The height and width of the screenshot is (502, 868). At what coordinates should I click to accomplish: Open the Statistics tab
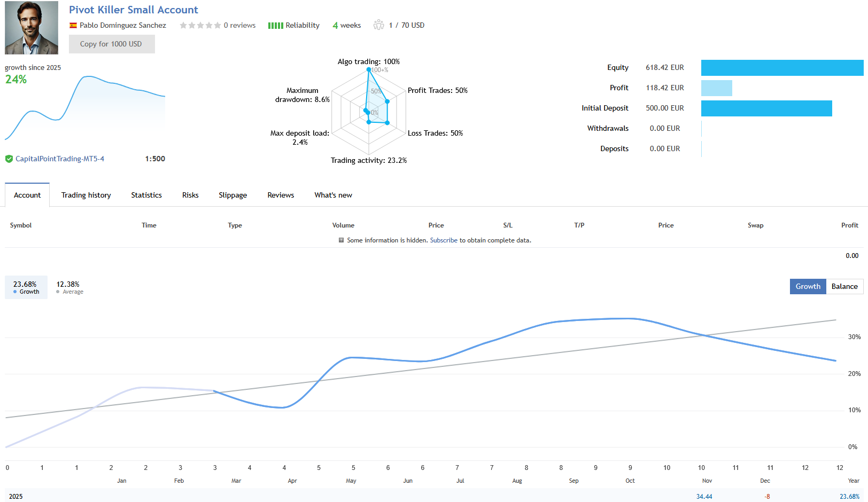coord(146,195)
